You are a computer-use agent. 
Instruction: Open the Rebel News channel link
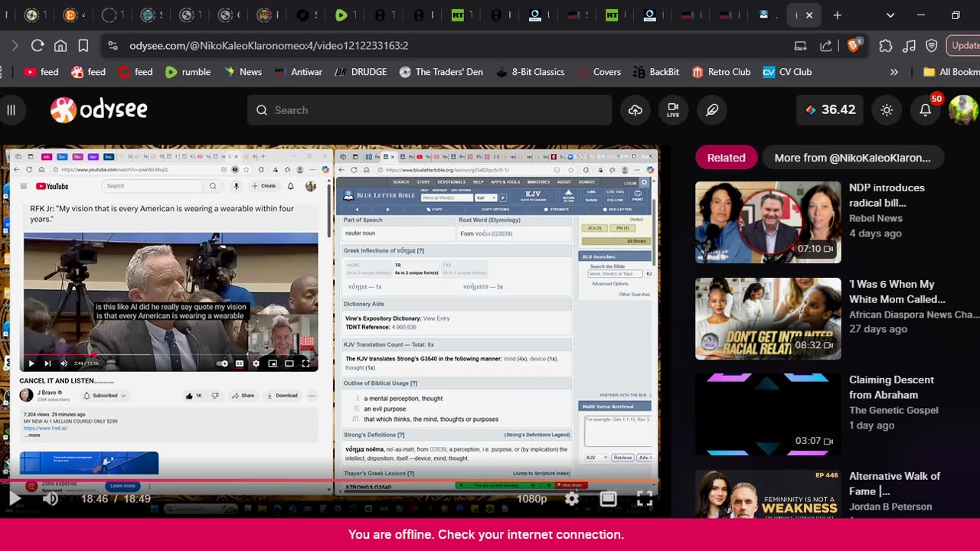[875, 218]
